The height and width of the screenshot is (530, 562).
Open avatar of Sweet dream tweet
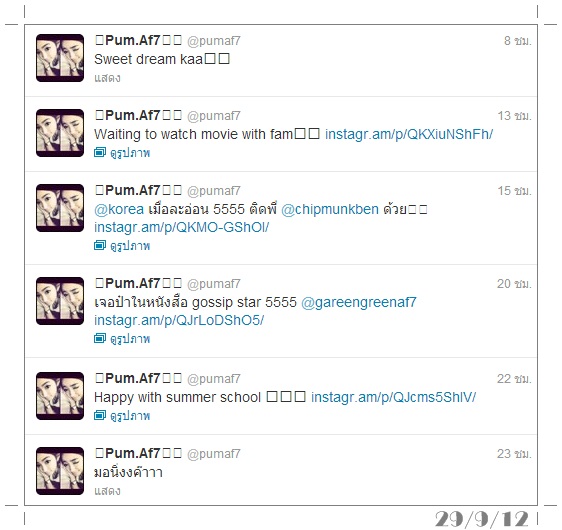[x=60, y=58]
